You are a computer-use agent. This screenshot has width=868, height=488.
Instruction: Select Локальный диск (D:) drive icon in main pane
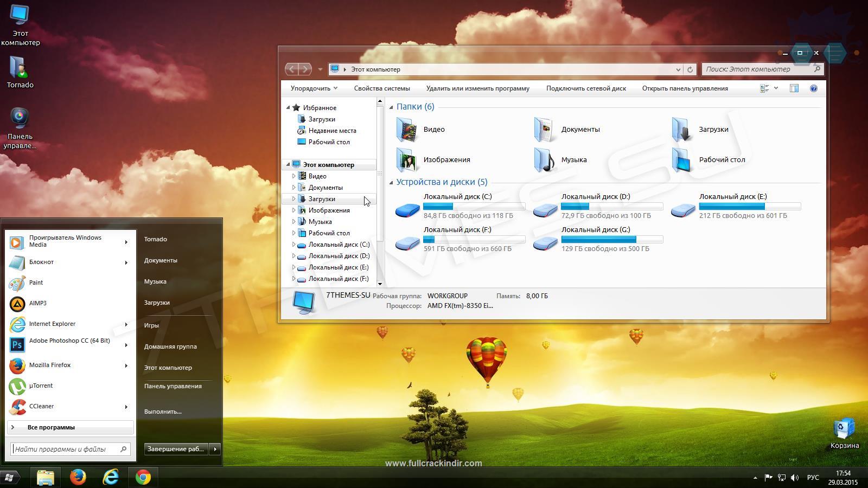(x=545, y=209)
